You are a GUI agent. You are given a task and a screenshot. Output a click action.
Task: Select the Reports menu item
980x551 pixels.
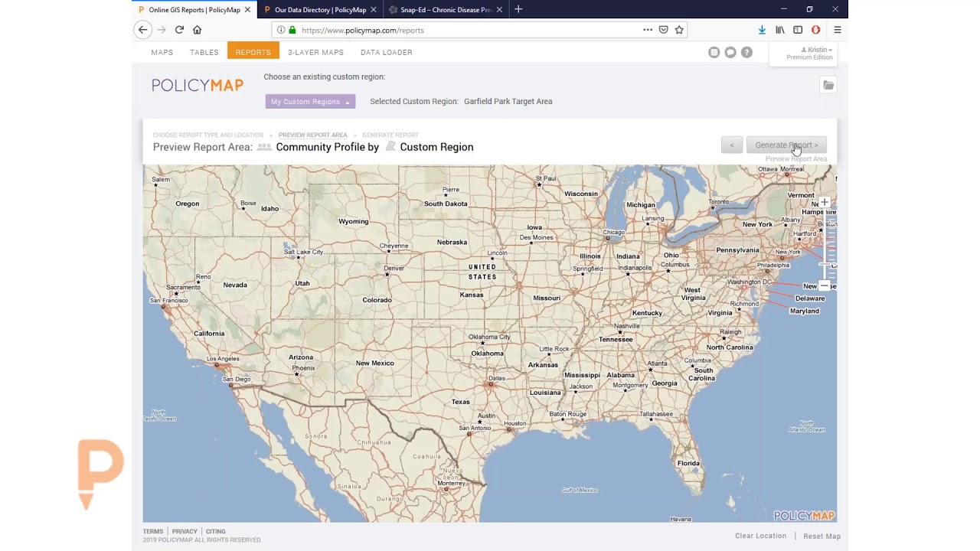click(253, 52)
